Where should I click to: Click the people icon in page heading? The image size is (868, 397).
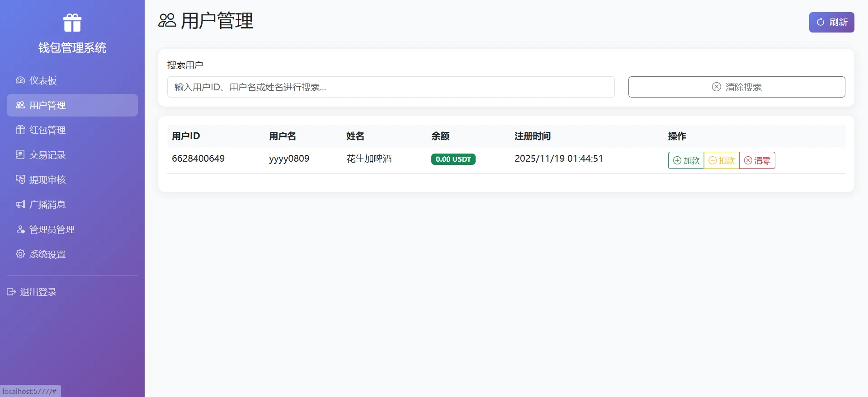(167, 20)
